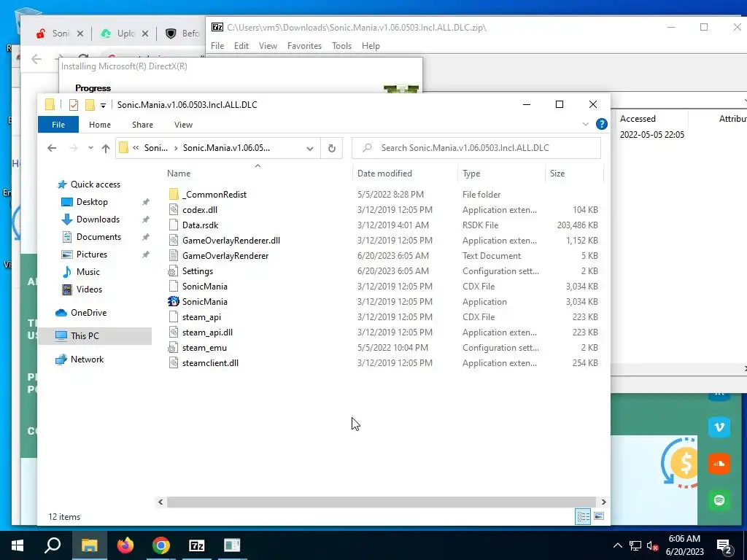Close the first Chrome tab
747x560 pixels.
(80, 34)
